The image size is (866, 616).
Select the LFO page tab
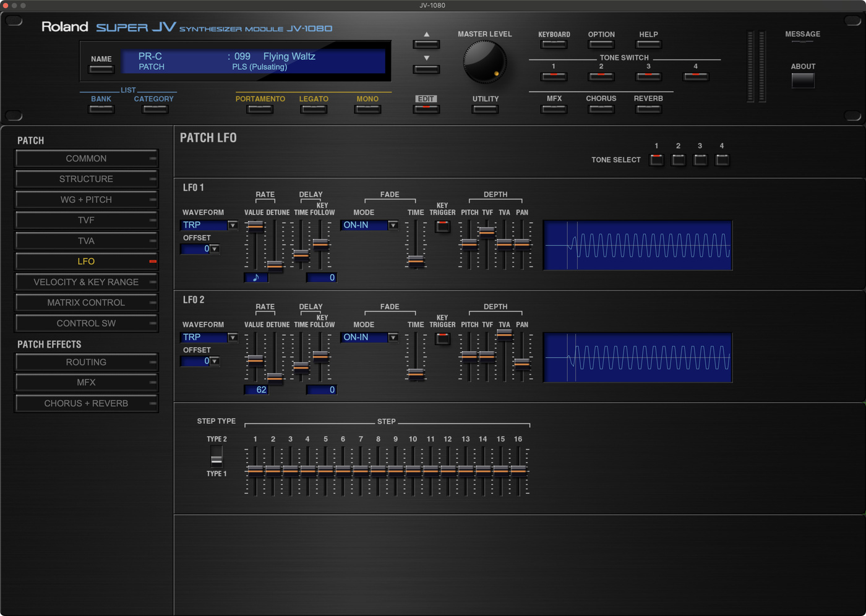[87, 261]
